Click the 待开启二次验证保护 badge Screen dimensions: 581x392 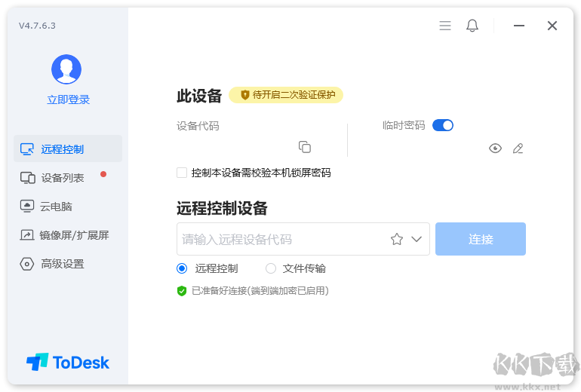tap(286, 95)
